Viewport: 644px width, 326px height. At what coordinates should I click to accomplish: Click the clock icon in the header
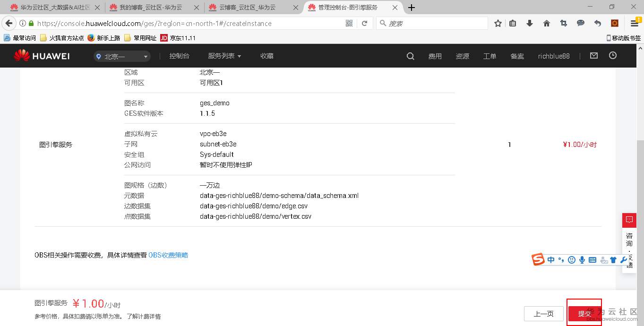click(612, 55)
